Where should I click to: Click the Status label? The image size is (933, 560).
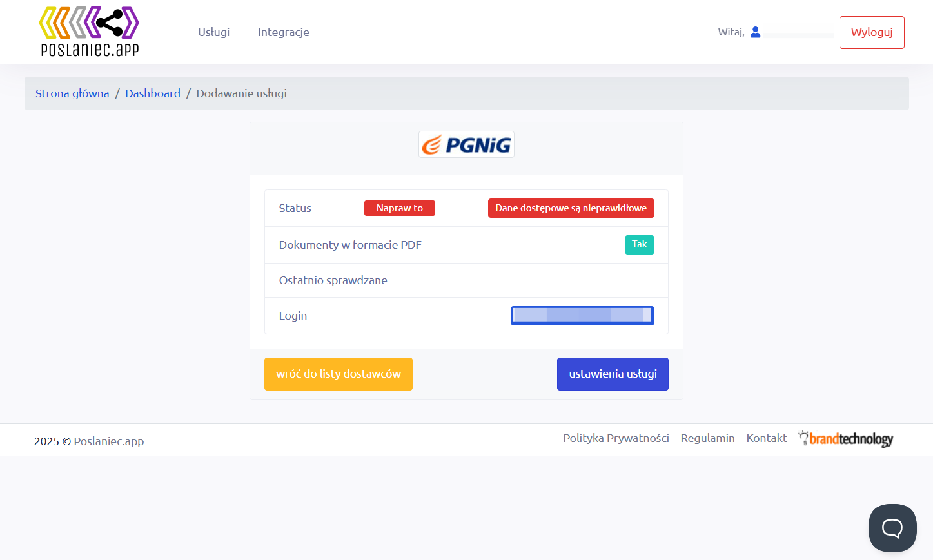coord(295,208)
